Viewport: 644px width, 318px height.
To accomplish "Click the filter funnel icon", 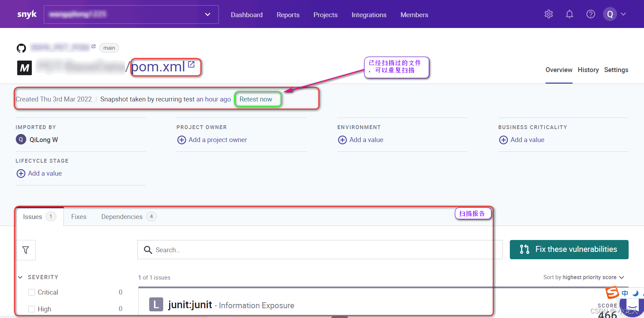I will click(x=26, y=250).
